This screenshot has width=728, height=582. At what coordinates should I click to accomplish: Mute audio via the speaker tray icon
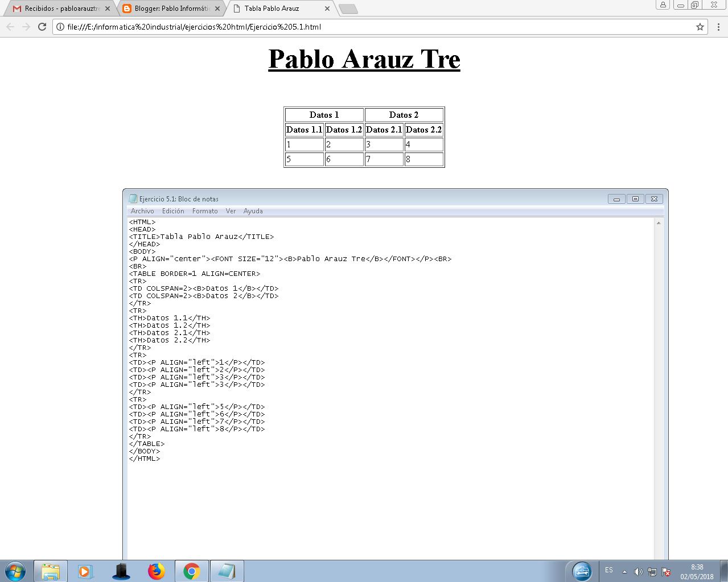638,571
